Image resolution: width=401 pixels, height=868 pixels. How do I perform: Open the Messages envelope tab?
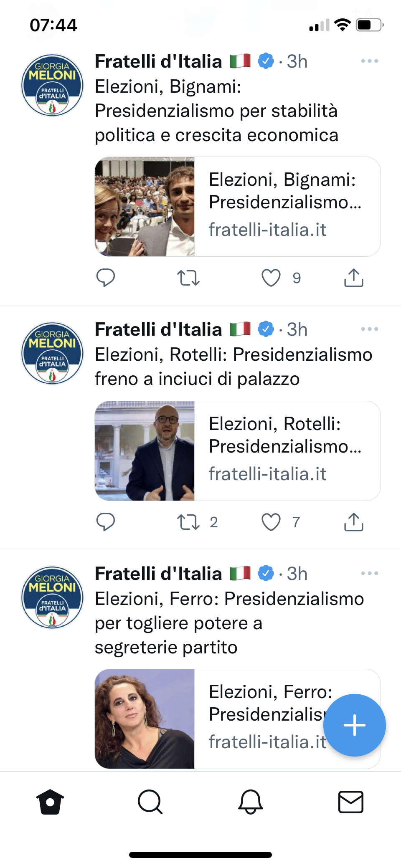point(350,802)
